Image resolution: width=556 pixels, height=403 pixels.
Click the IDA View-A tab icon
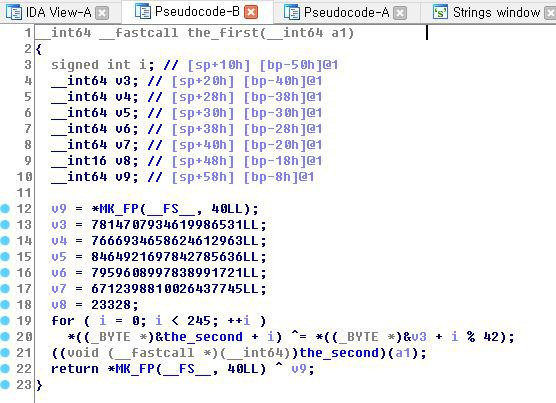pyautogui.click(x=14, y=12)
